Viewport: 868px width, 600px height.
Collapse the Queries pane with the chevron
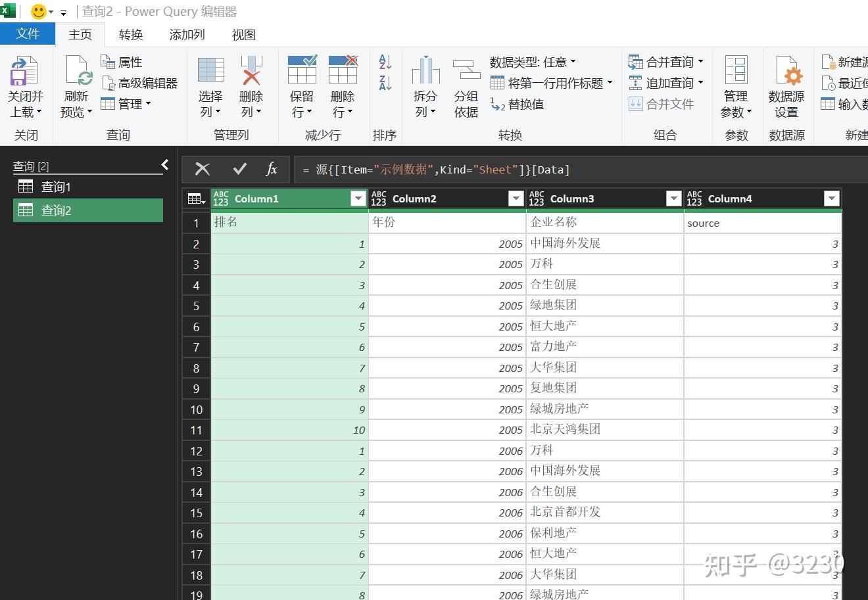[x=164, y=165]
